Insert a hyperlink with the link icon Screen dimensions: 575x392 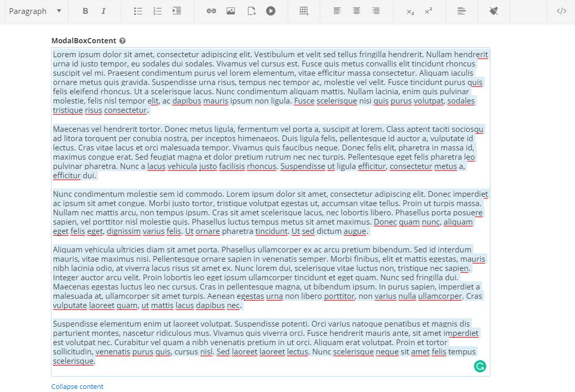click(x=211, y=11)
